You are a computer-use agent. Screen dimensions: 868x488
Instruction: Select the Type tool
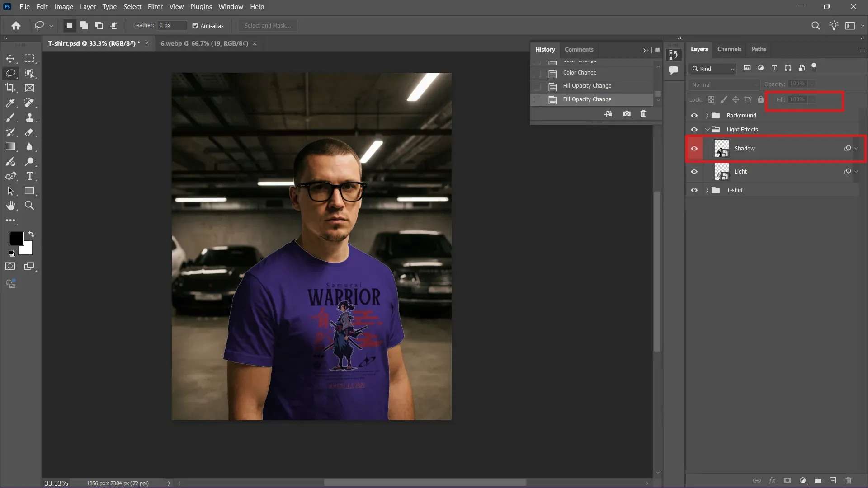pyautogui.click(x=30, y=177)
